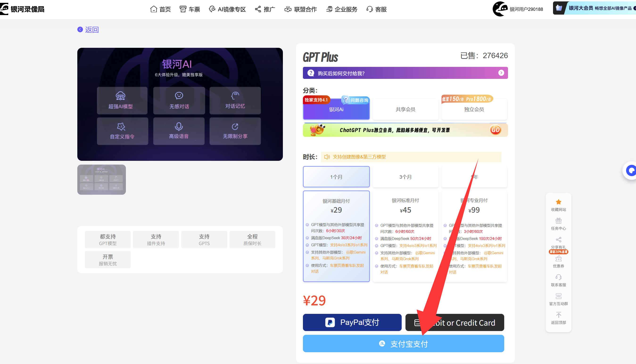
Task: Click the 支持 GPTS tag
Action: 204,239
